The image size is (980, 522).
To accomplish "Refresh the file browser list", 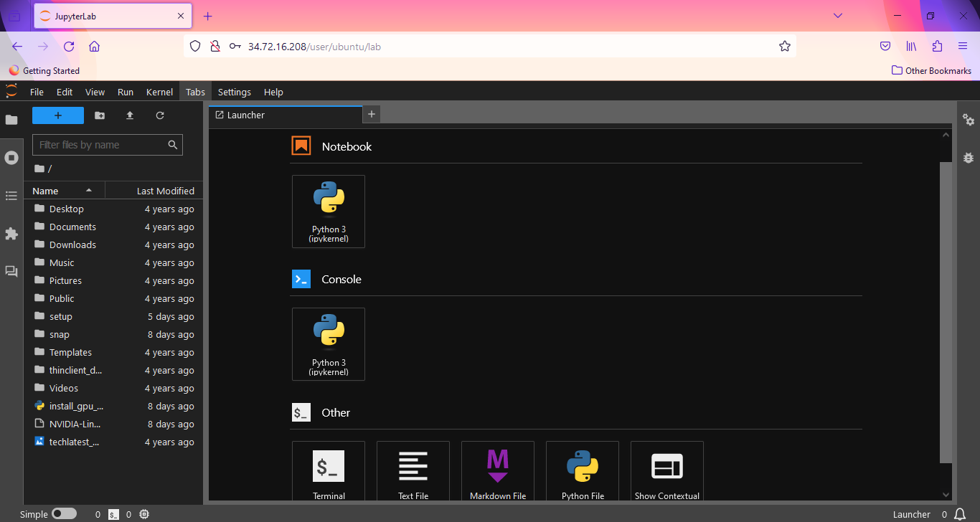I will pos(160,115).
